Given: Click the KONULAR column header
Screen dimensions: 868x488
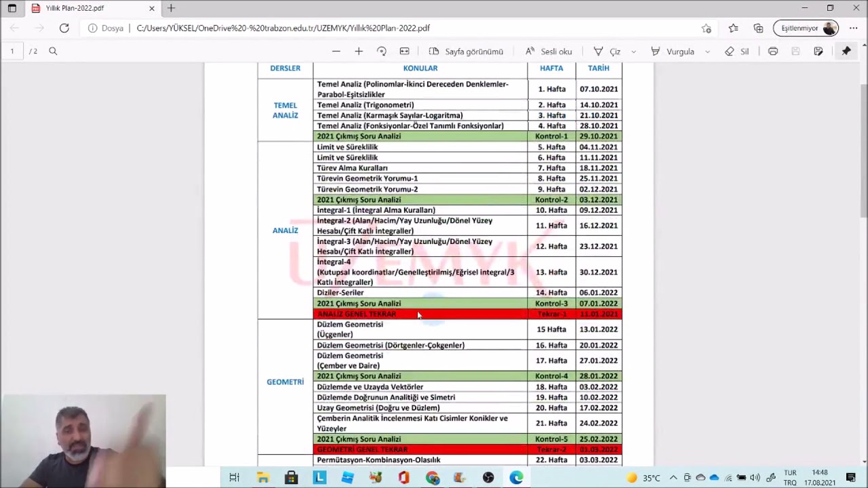Looking at the screenshot, I should pos(420,68).
